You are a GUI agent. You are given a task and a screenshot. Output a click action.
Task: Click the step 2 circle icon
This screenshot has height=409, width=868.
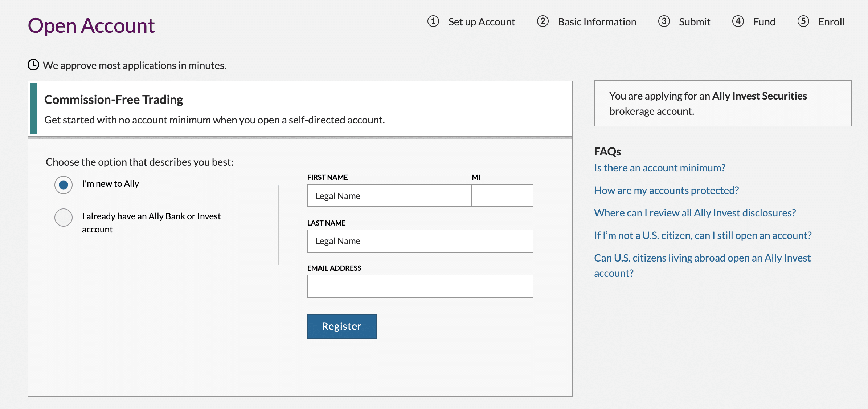point(542,21)
